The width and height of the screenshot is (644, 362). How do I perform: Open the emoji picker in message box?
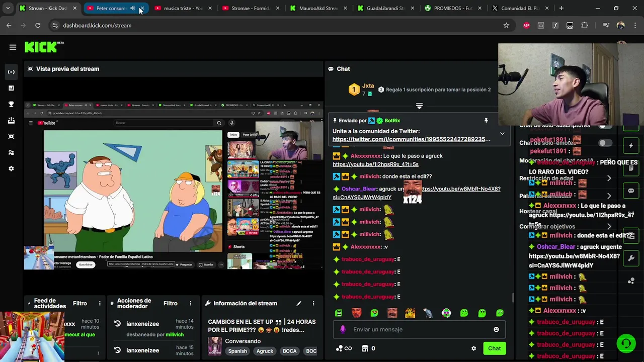[x=496, y=329]
